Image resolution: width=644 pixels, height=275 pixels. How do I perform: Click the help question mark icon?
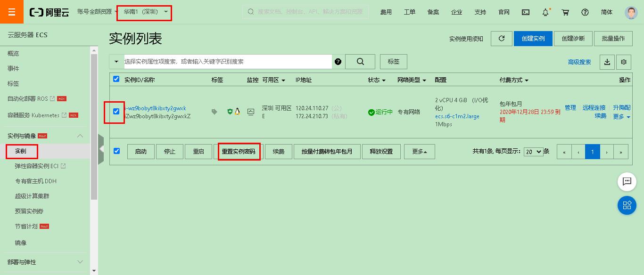pyautogui.click(x=585, y=12)
